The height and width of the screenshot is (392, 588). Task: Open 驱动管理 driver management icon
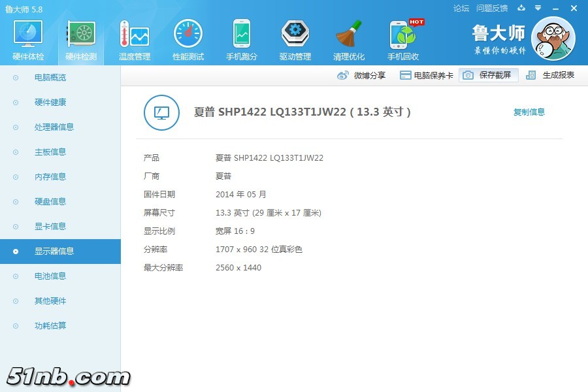[295, 34]
